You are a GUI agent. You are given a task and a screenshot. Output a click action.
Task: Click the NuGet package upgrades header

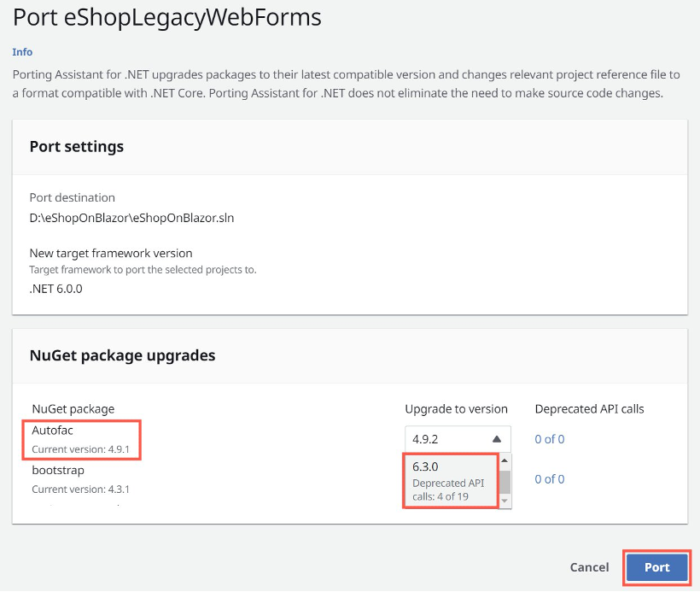click(x=124, y=355)
